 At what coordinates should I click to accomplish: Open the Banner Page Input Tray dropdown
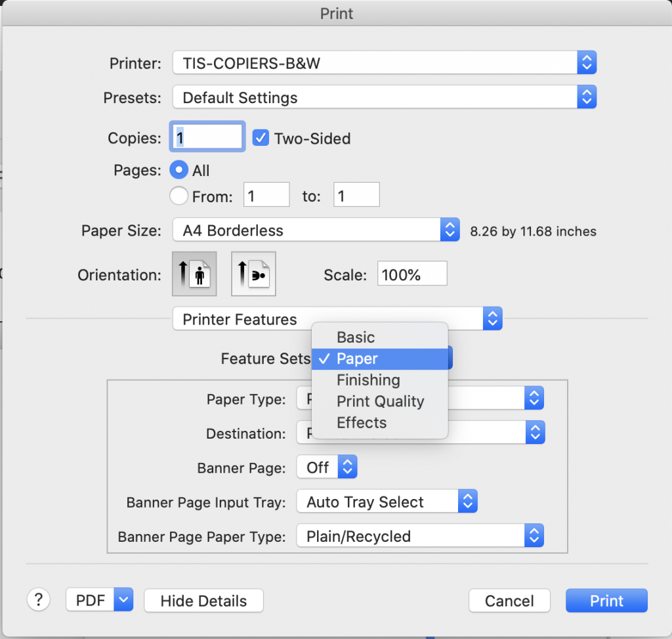pyautogui.click(x=387, y=502)
